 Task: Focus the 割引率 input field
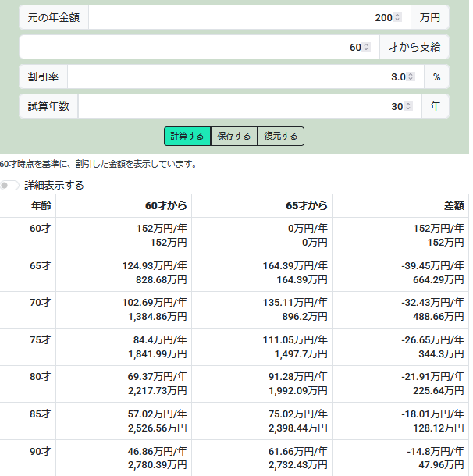point(234,76)
